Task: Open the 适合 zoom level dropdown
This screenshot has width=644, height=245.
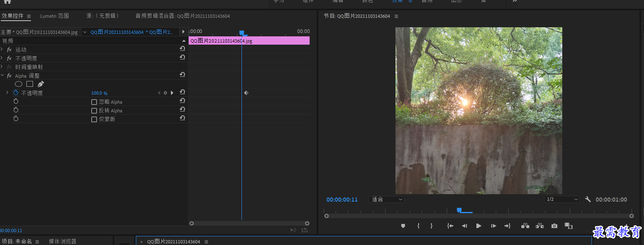Action: (x=386, y=199)
